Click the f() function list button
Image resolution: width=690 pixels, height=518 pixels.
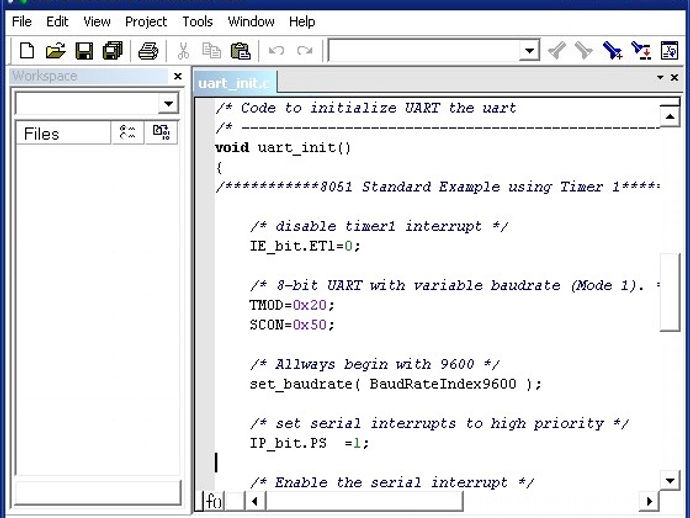click(214, 501)
